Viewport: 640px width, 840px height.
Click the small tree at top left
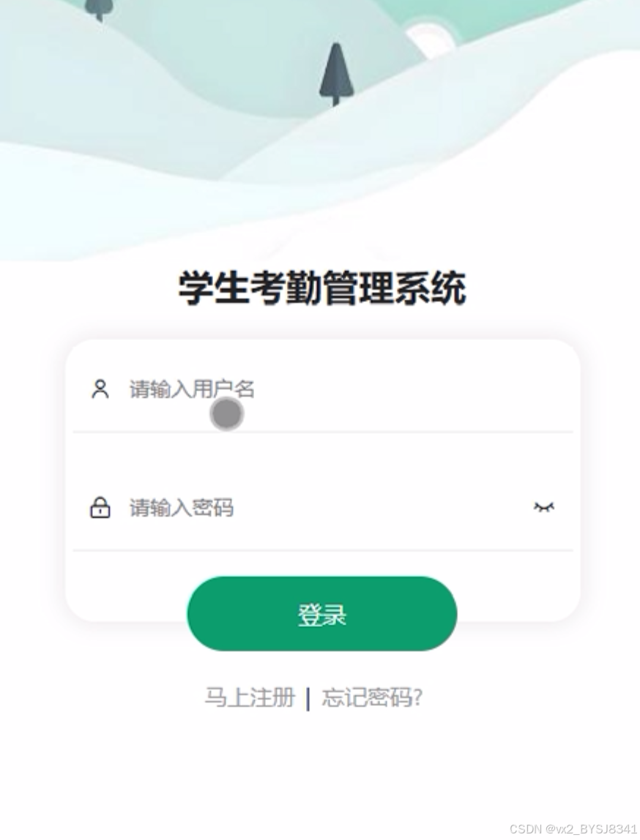(100, 9)
